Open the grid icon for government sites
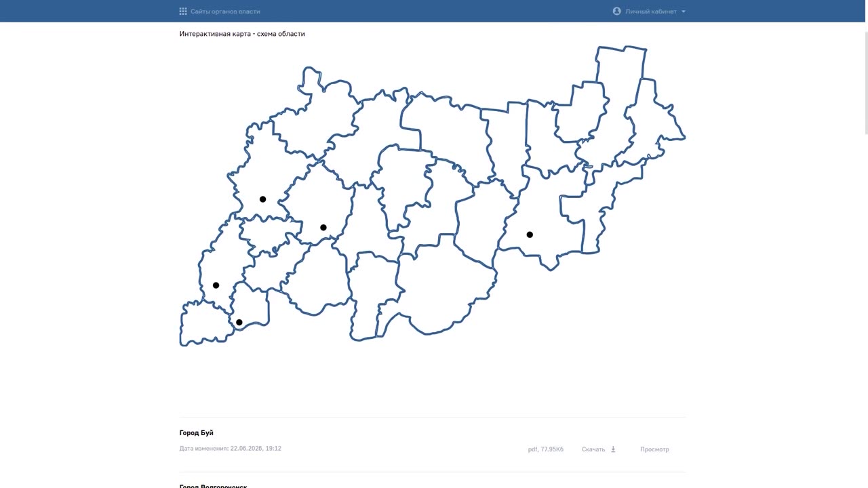Screen dimensions: 868x488 pos(183,12)
